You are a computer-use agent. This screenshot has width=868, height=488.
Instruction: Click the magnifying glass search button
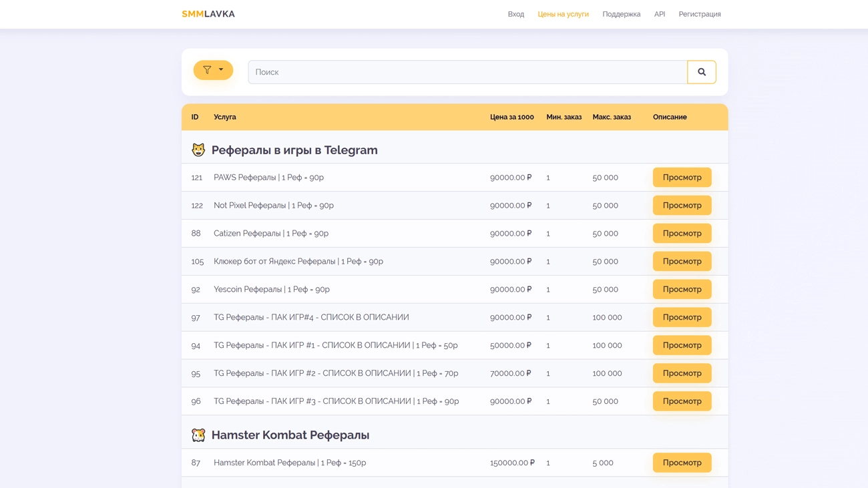pyautogui.click(x=701, y=72)
